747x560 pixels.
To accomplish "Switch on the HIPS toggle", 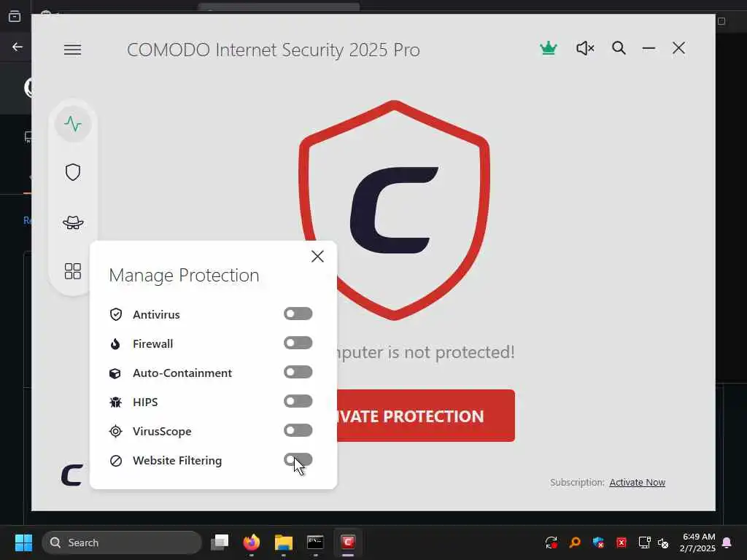I will [x=298, y=402].
